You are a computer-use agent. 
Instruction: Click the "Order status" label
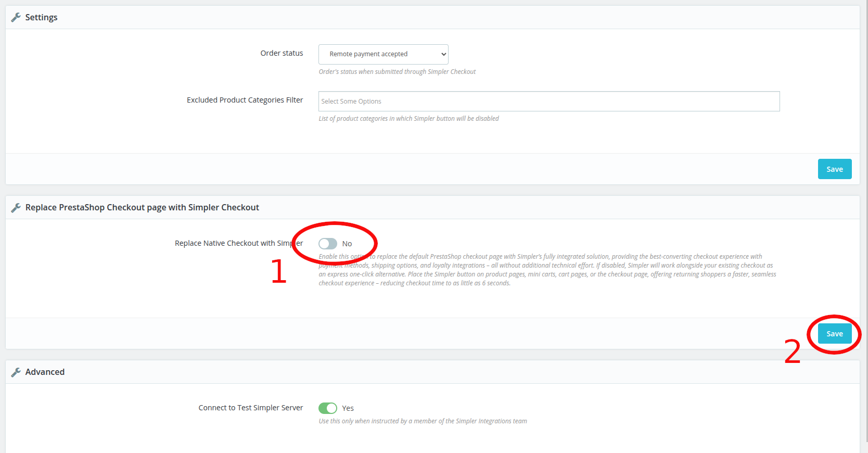tap(282, 53)
